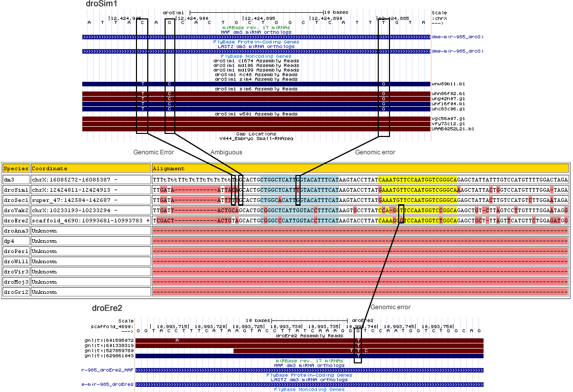The width and height of the screenshot is (573, 392).
Task: Click the droSim1 sim6 Assembly Reads heading
Action: pos(256,89)
